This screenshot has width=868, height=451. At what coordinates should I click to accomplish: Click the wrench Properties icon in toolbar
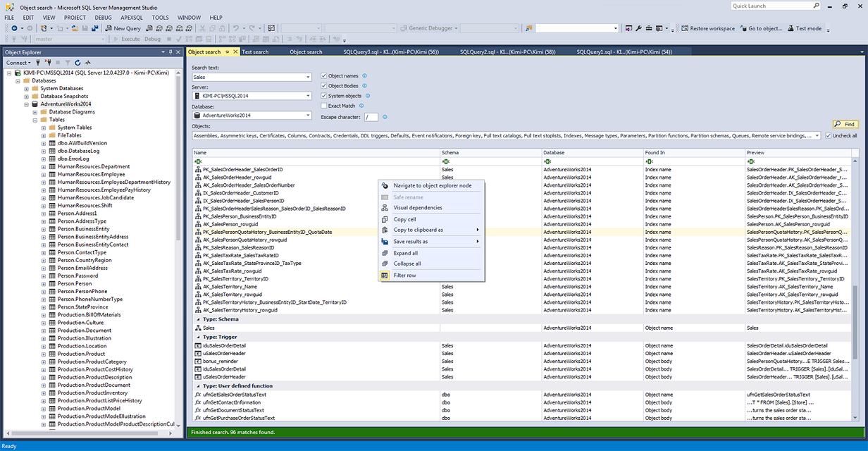coord(638,28)
